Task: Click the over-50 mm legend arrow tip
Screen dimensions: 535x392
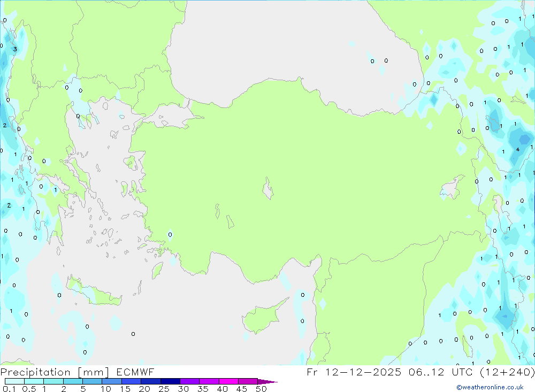Action: pos(267,382)
